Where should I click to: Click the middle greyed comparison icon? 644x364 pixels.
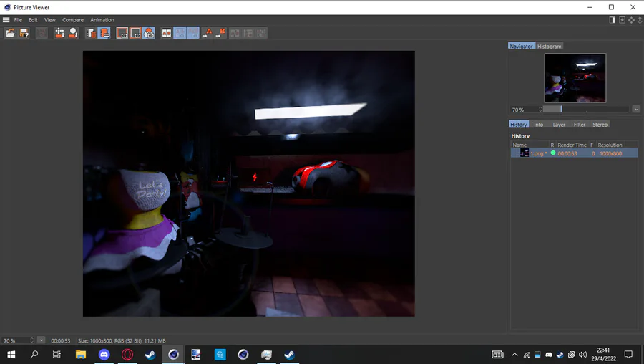click(248, 33)
